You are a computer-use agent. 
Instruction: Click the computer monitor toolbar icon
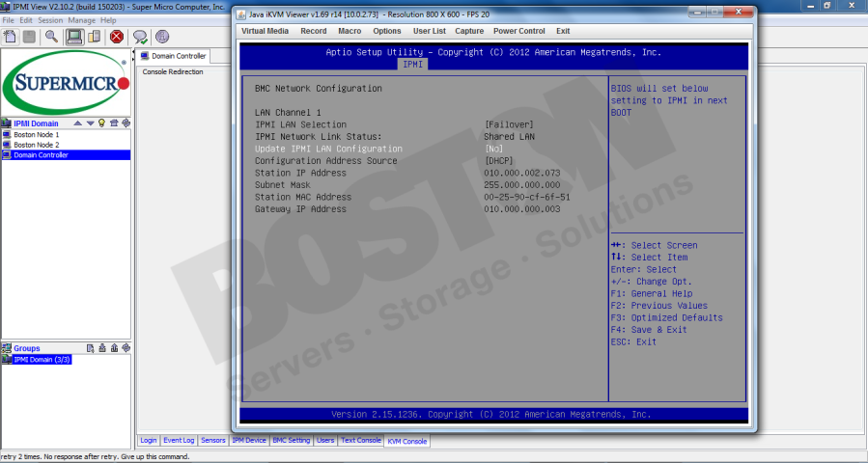click(x=74, y=37)
